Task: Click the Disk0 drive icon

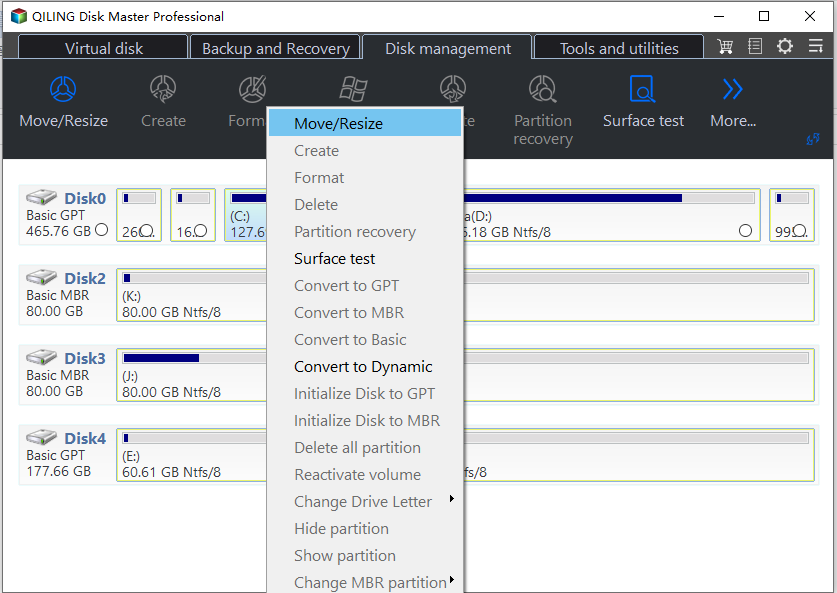Action: point(42,197)
